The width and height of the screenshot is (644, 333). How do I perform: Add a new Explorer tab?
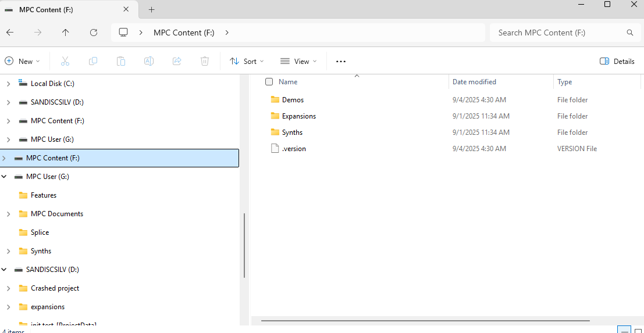pyautogui.click(x=152, y=9)
